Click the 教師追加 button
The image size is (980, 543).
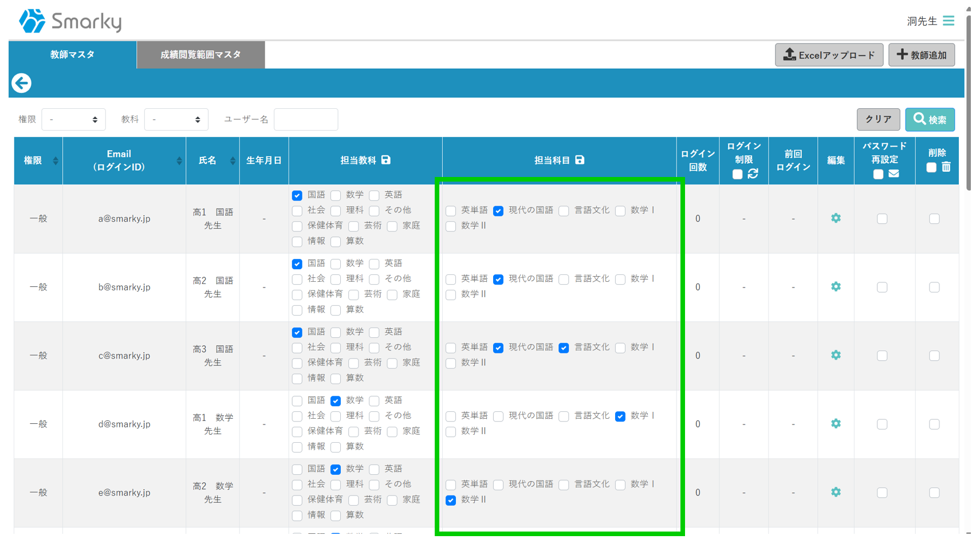click(x=921, y=55)
